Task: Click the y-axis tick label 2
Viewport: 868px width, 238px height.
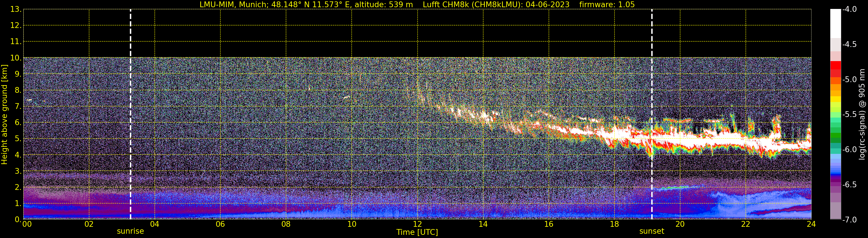Action: [x=18, y=188]
